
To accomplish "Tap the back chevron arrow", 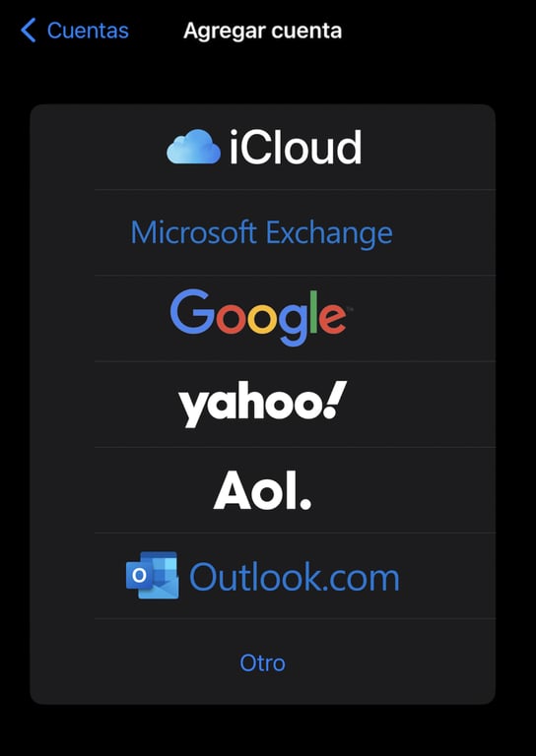I will click(x=29, y=31).
